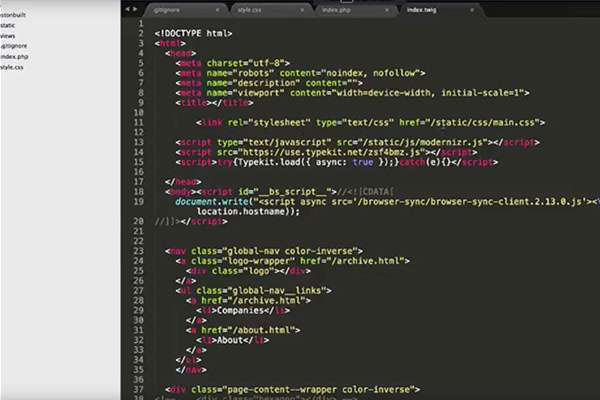Close the index.twig tab
The width and height of the screenshot is (600, 400).
[x=472, y=10]
